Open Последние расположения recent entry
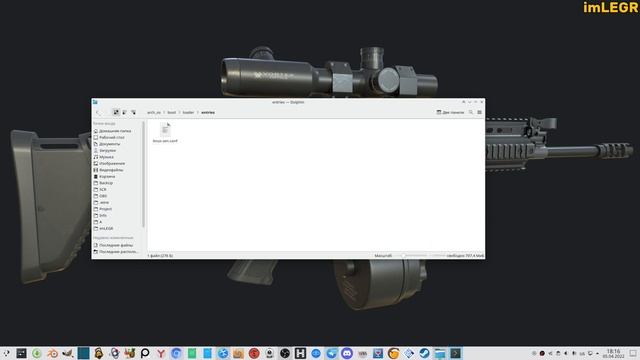This screenshot has height=360, width=640. [x=116, y=252]
